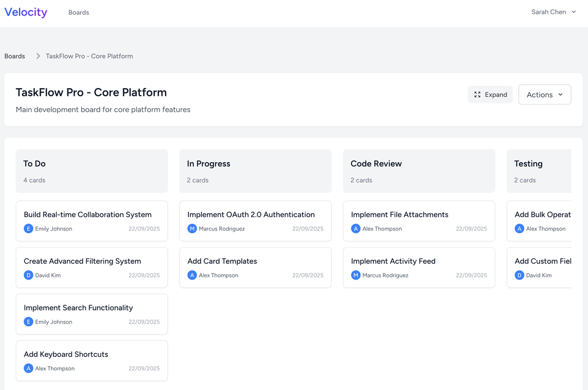This screenshot has height=390, width=588.
Task: Click the breadcrumb chevron separator
Action: coord(38,56)
